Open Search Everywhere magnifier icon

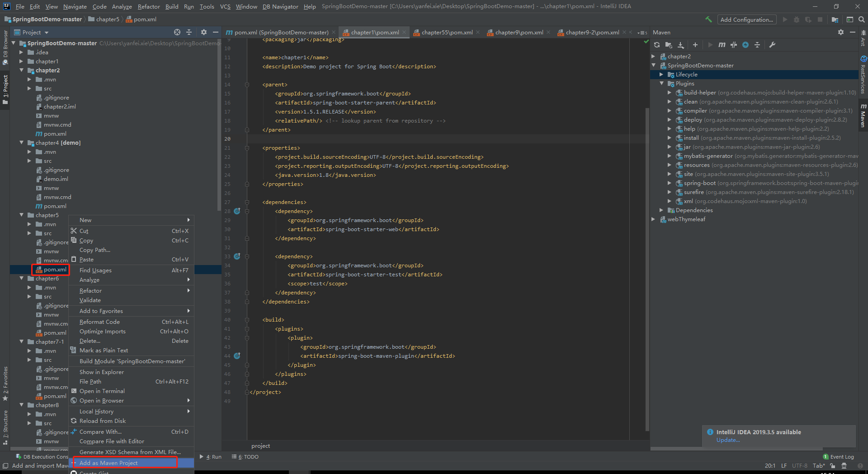(862, 19)
